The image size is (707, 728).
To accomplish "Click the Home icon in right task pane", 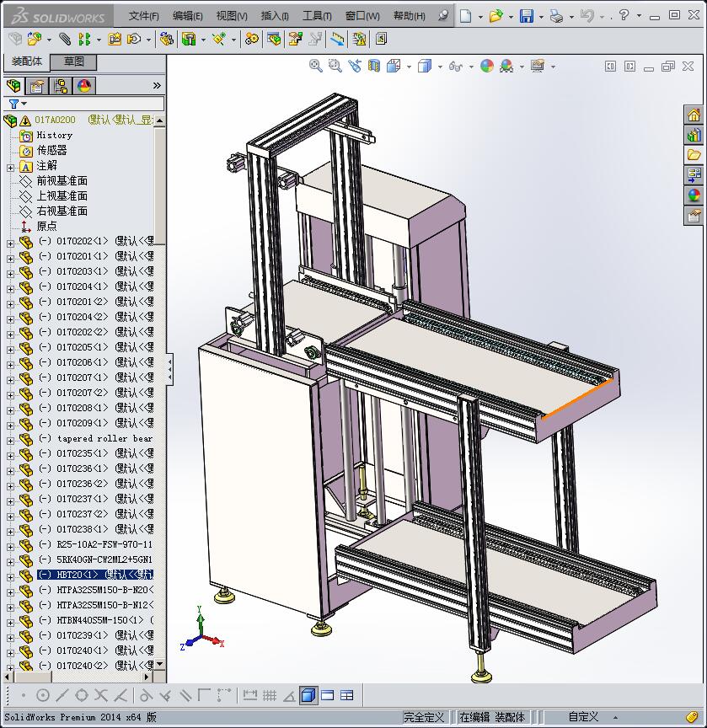I will click(694, 115).
